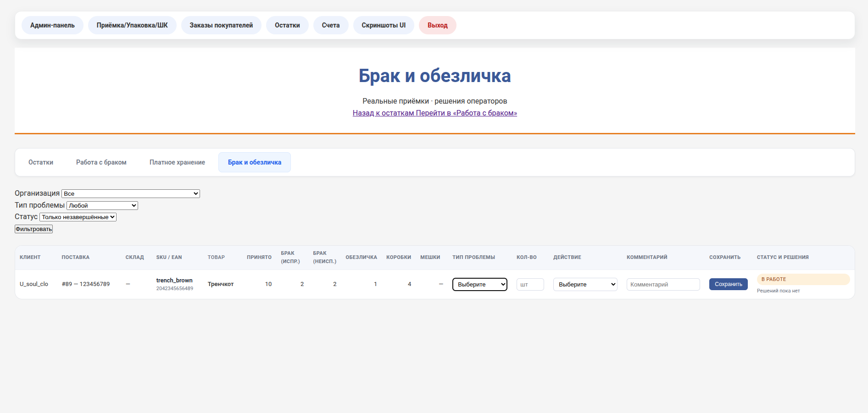
Task: Open the Тип проблемы filter dropdown
Action: [x=102, y=206]
